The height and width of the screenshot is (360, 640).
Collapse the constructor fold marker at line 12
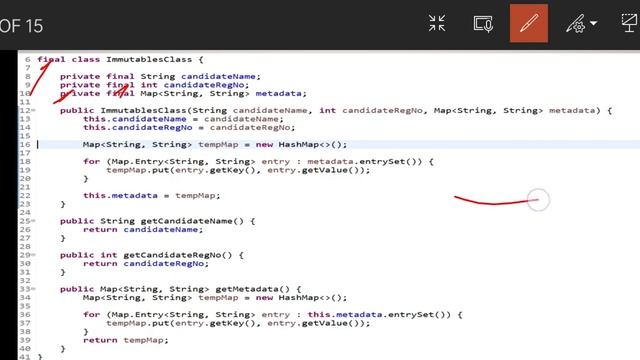tap(33, 110)
